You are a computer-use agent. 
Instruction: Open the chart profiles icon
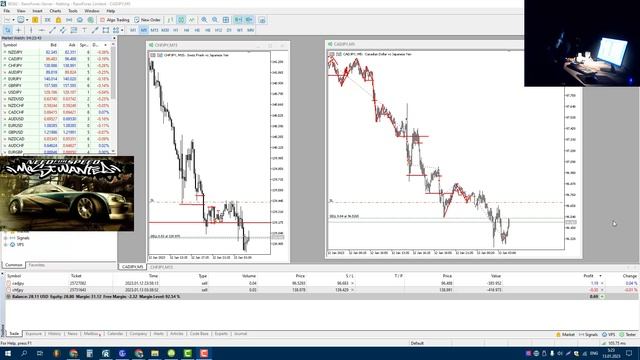pos(20,20)
